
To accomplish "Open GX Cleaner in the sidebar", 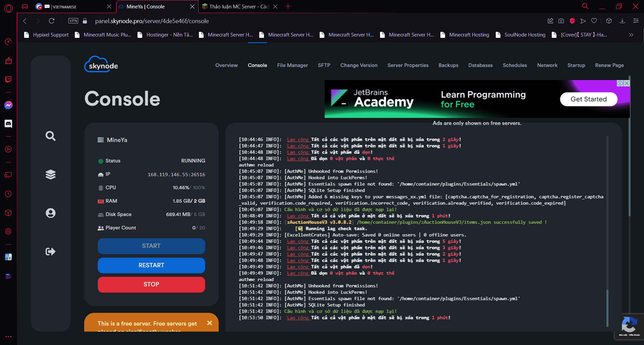I will pyautogui.click(x=8, y=61).
